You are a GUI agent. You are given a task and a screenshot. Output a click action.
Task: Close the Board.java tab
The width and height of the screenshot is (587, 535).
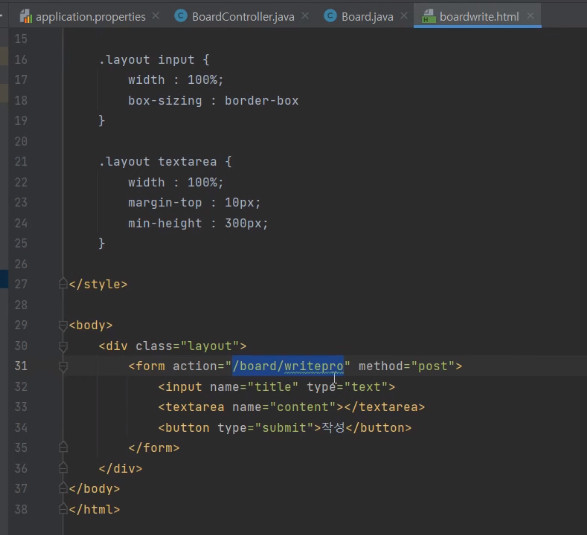point(404,16)
